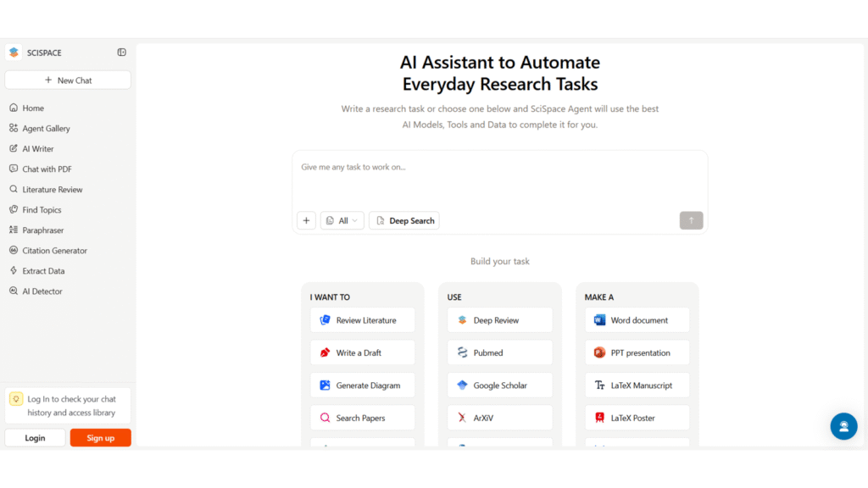868x488 pixels.
Task: Choose Generate Diagram task
Action: [363, 385]
